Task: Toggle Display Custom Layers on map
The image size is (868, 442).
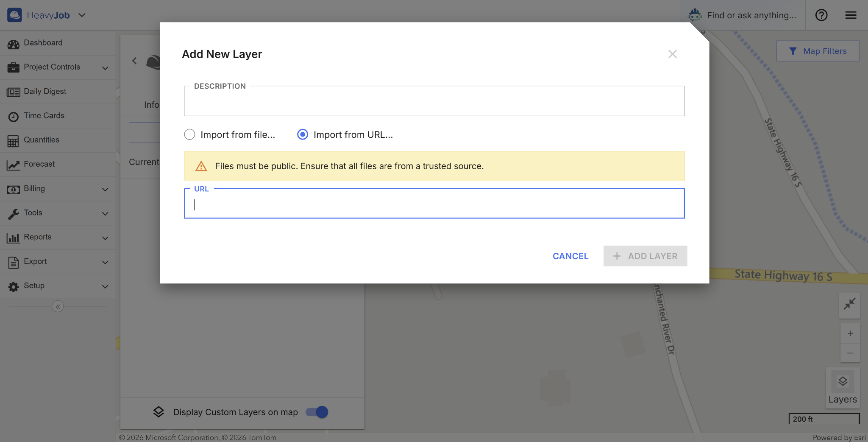Action: tap(317, 412)
